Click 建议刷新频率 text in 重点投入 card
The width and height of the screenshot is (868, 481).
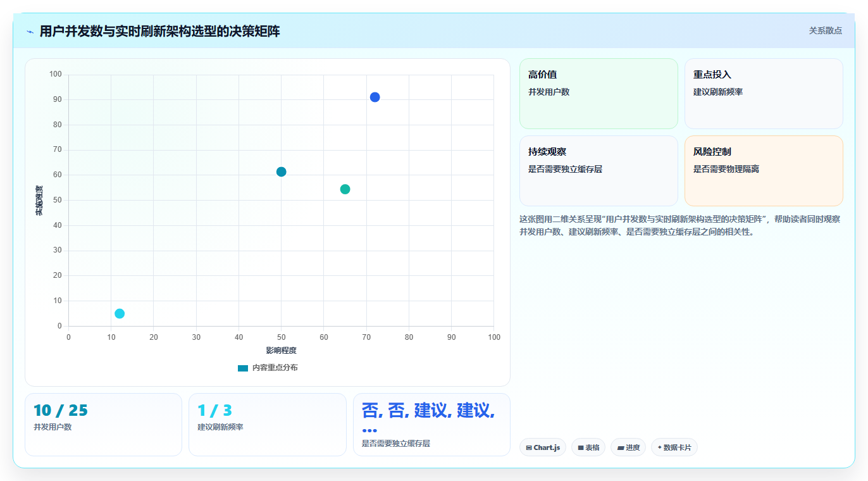718,92
